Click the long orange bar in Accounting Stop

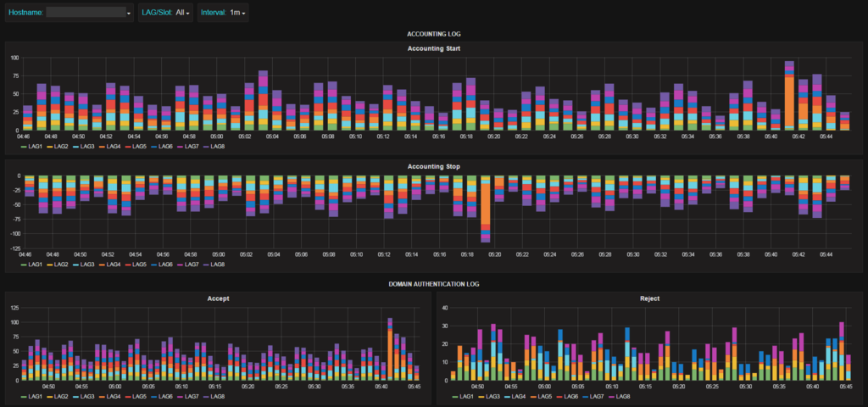(485, 203)
